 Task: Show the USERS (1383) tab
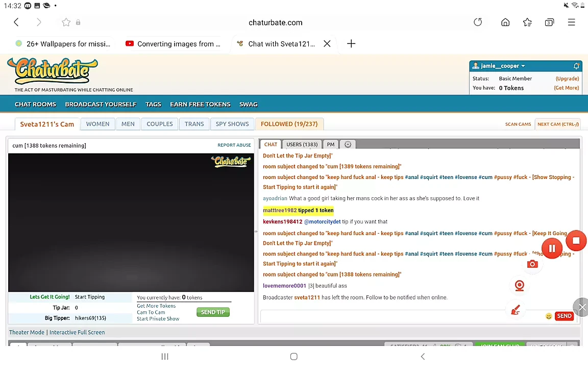click(302, 145)
